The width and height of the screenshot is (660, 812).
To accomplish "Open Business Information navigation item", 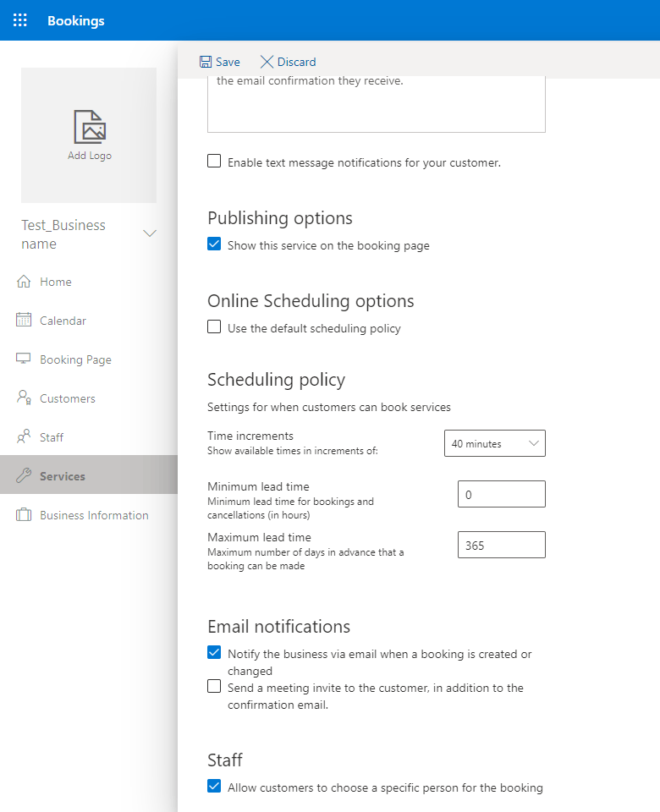I will [x=89, y=515].
